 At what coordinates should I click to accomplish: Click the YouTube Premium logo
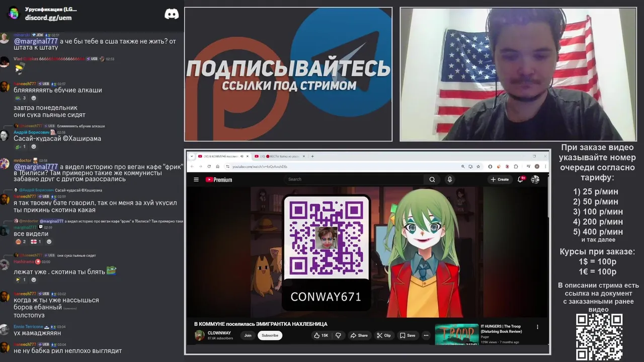coord(219,179)
